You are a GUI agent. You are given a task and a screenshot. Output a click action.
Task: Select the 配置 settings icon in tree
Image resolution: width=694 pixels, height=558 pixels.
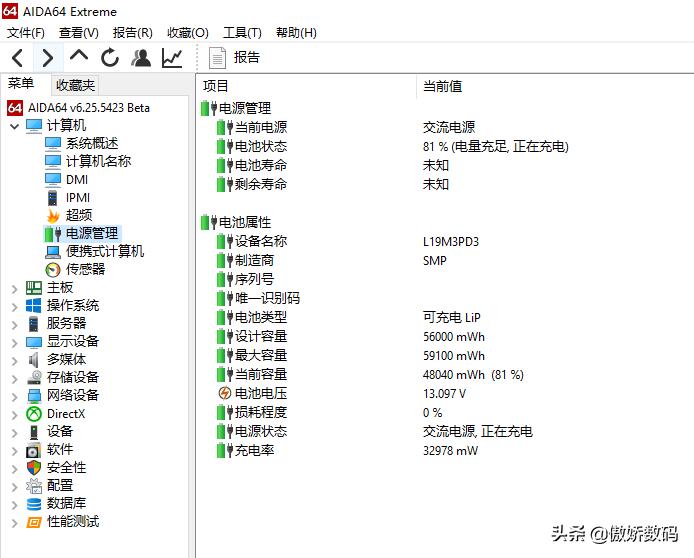[x=34, y=486]
